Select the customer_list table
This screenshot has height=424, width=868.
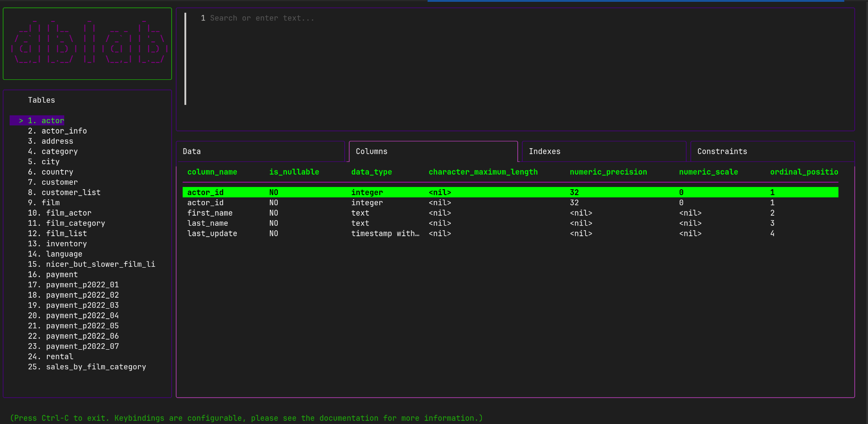tap(64, 192)
